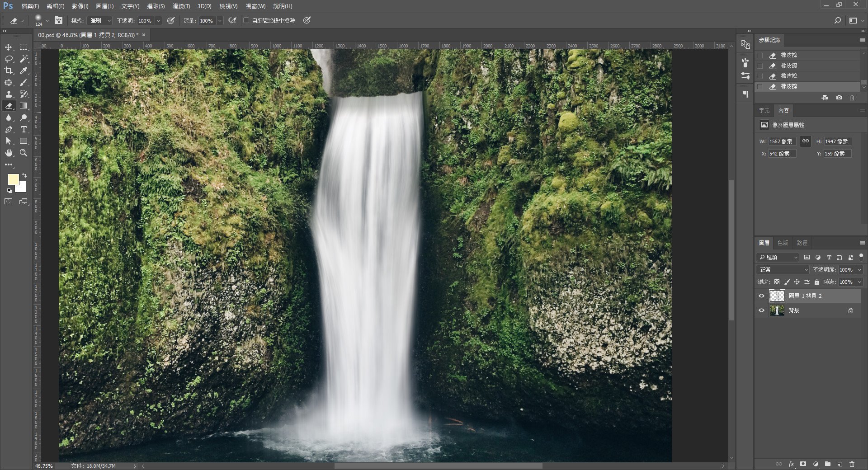Hide the 背景 layer

pos(761,310)
